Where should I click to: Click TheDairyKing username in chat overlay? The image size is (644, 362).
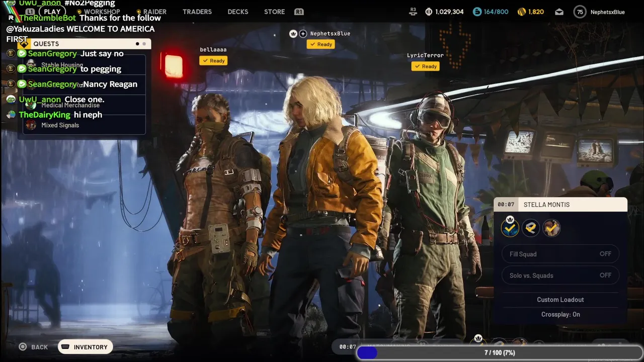tap(45, 115)
